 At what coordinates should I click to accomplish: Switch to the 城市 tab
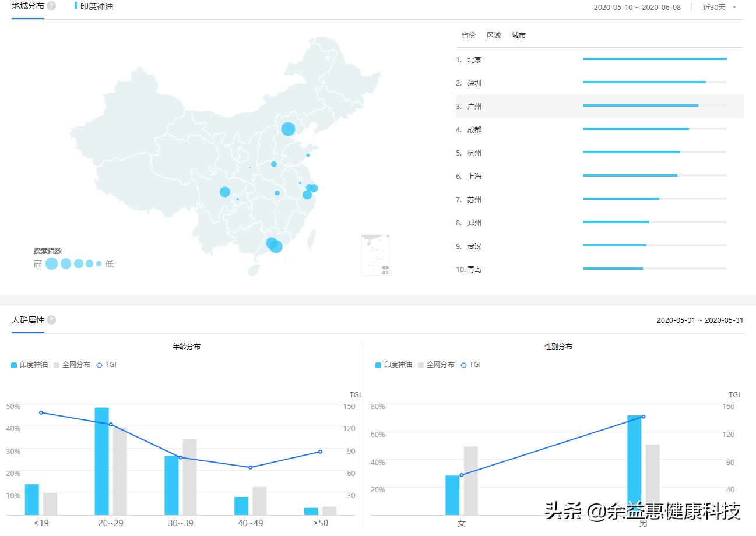(x=518, y=35)
